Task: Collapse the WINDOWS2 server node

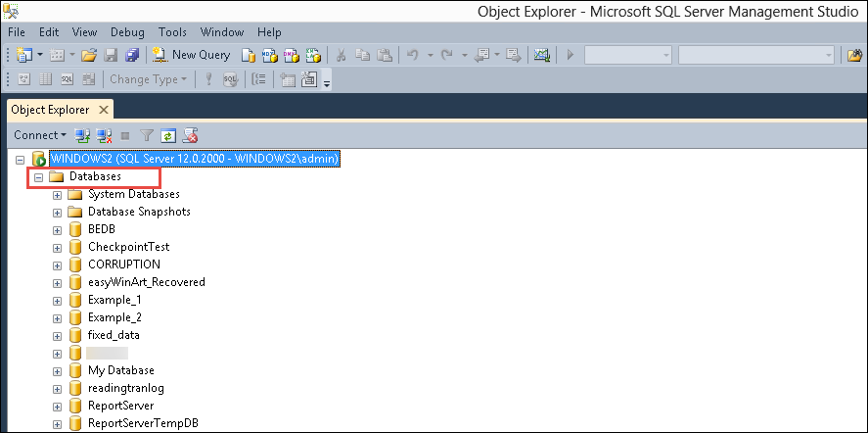Action: click(x=21, y=159)
